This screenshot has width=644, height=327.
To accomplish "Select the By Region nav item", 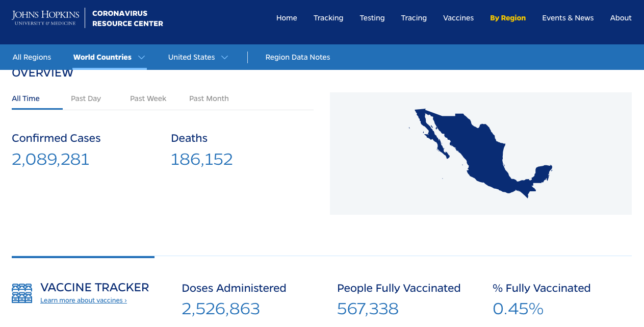I will pos(508,18).
